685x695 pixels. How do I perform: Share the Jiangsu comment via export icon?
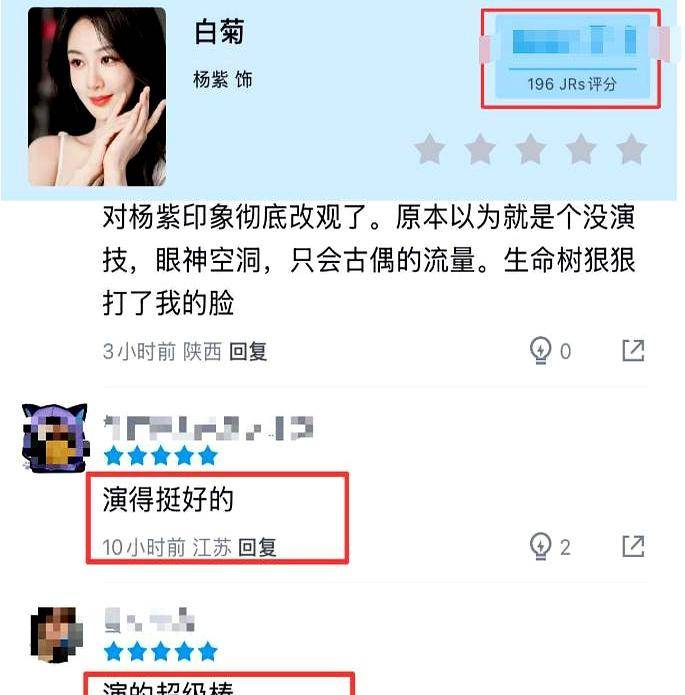(633, 546)
